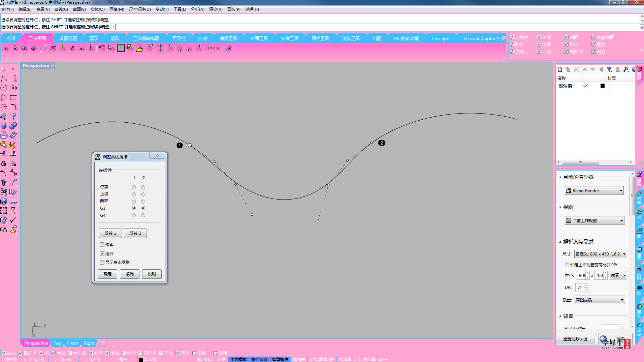Select the boolean union spheres tool

(13, 126)
